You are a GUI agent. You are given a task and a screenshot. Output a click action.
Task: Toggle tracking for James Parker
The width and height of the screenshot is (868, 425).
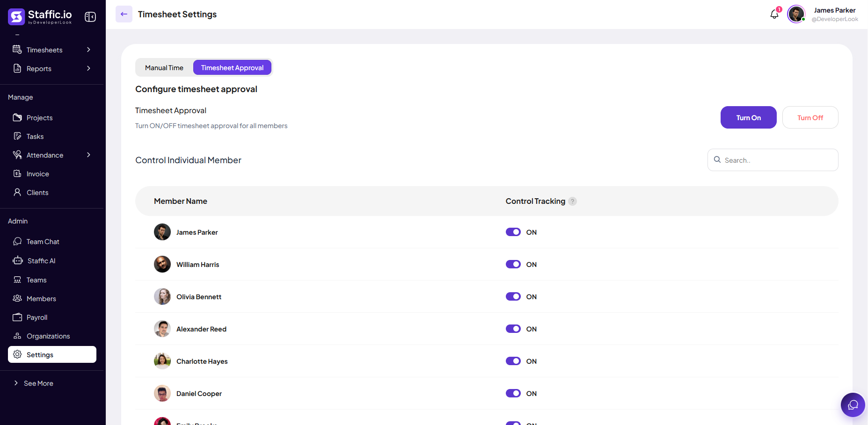(513, 232)
